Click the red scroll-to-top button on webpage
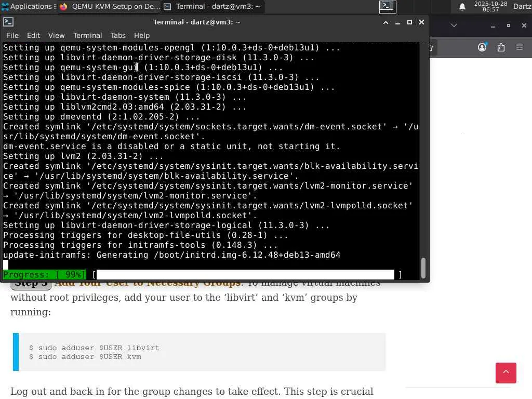Screen dimensions: 532x399 pyautogui.click(x=506, y=373)
